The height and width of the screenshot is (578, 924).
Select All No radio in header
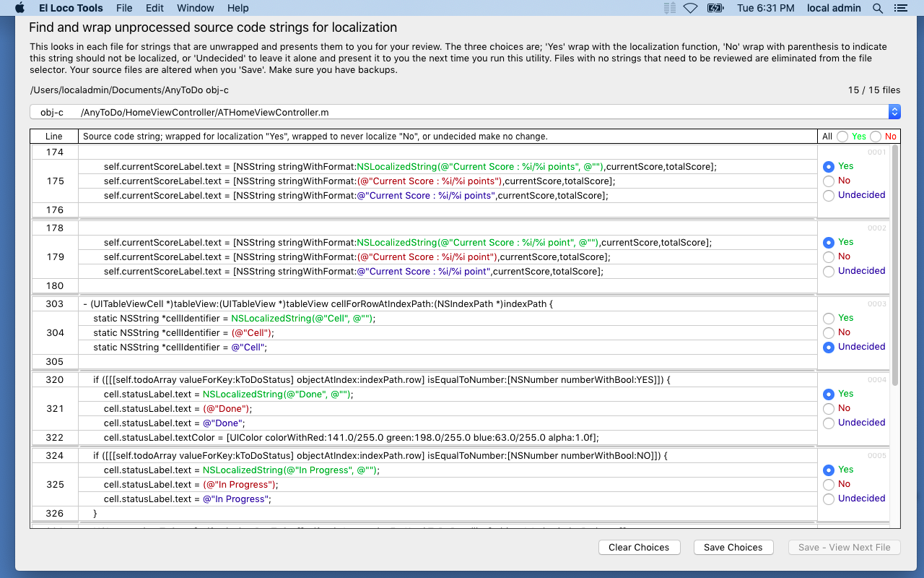point(876,137)
